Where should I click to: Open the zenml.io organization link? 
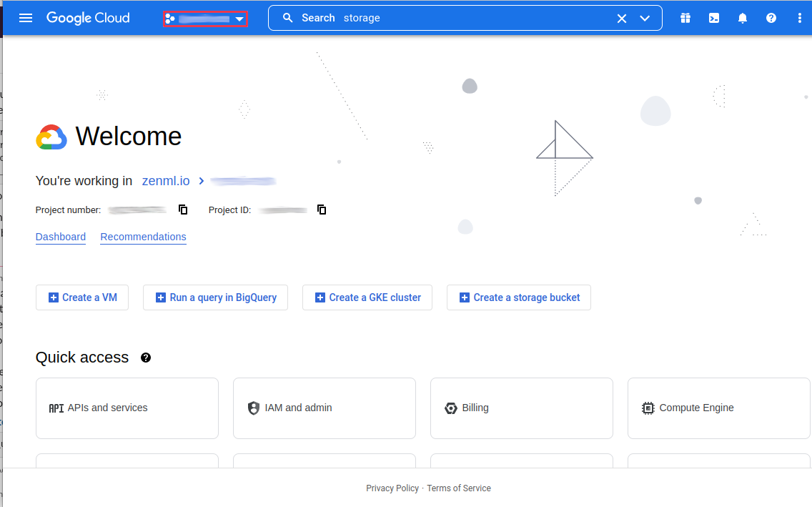165,181
